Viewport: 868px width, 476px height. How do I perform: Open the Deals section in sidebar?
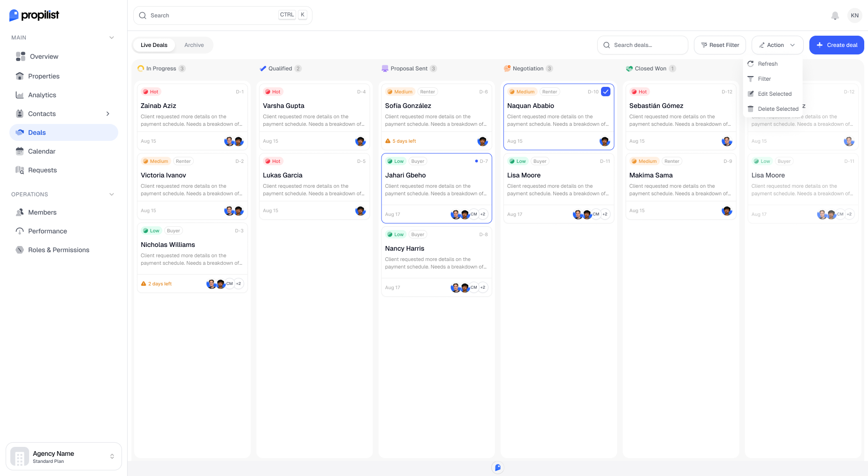(x=37, y=132)
